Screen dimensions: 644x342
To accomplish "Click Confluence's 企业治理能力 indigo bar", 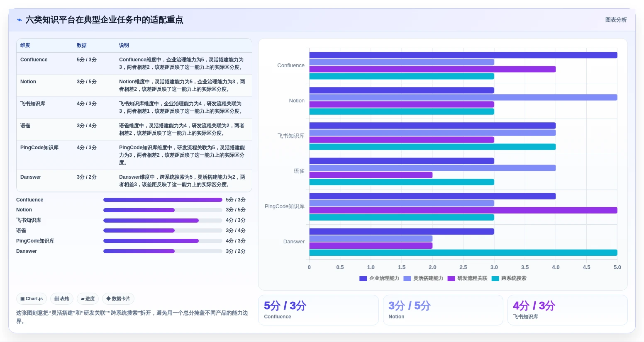I will pyautogui.click(x=463, y=55).
